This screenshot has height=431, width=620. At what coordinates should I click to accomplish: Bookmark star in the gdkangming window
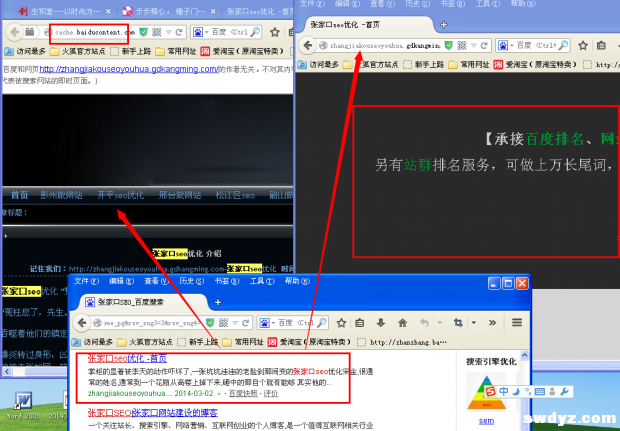(583, 45)
